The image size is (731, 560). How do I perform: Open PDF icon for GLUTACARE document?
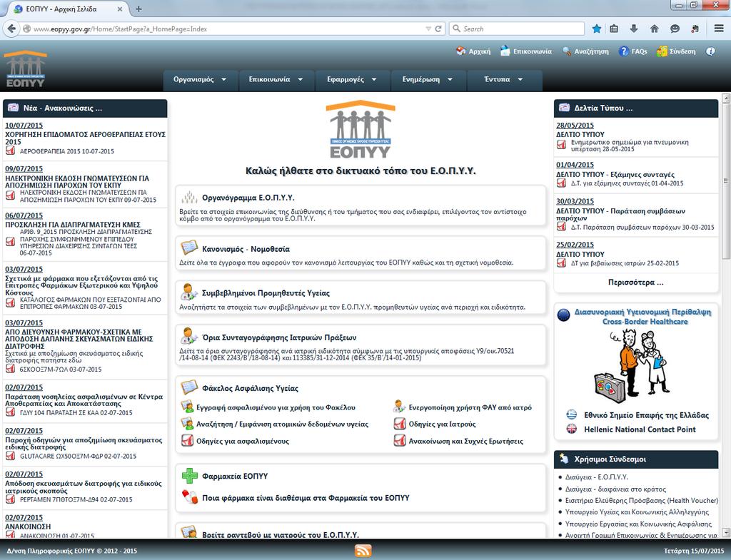point(10,456)
